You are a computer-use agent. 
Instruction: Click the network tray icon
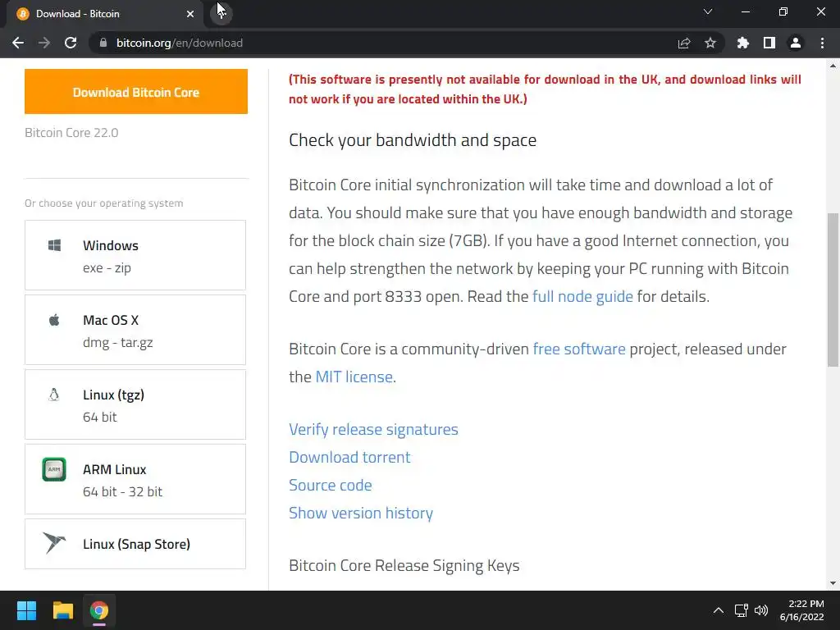pyautogui.click(x=742, y=610)
